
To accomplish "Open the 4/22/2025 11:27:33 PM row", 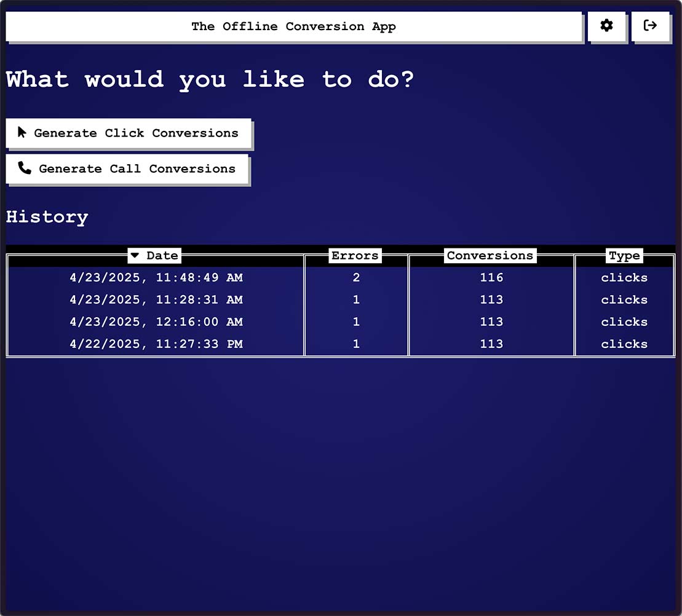I will click(156, 344).
